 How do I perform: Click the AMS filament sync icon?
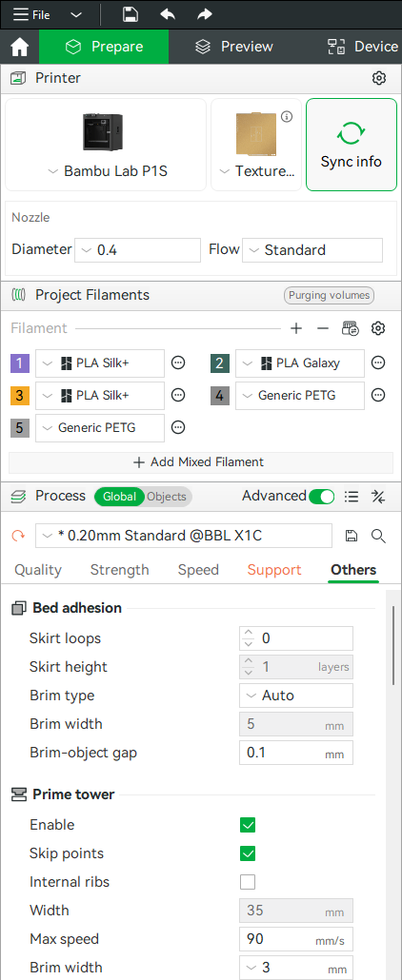[x=350, y=328]
